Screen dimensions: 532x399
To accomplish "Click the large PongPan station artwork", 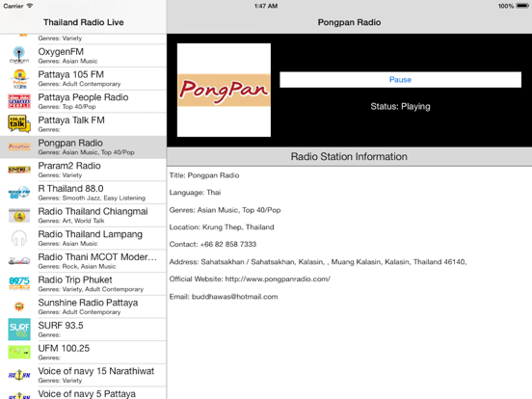I will point(224,90).
